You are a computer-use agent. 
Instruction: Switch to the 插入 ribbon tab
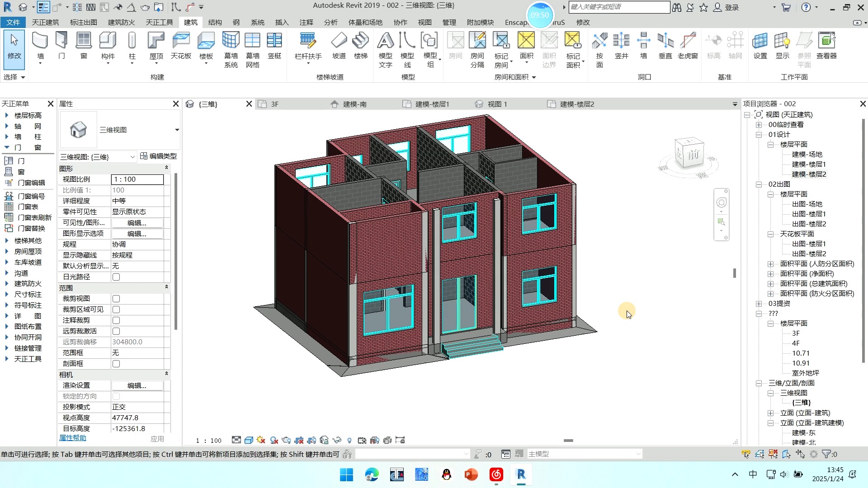[282, 22]
